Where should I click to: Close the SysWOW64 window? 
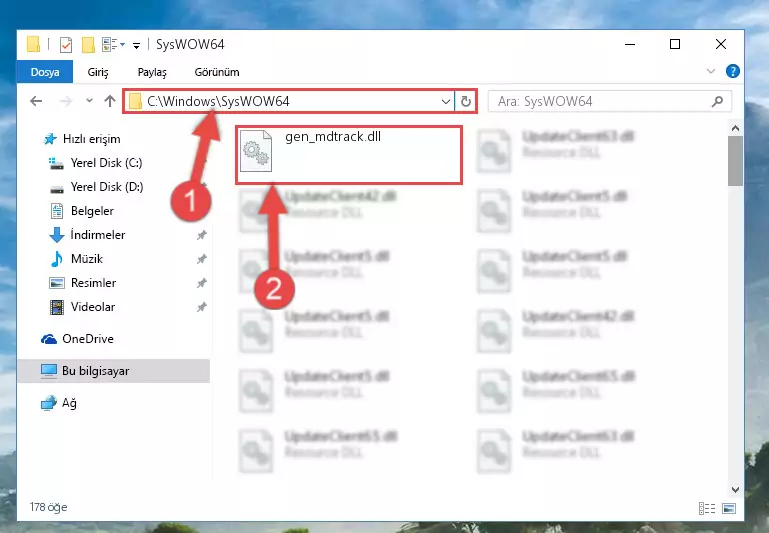tap(720, 45)
